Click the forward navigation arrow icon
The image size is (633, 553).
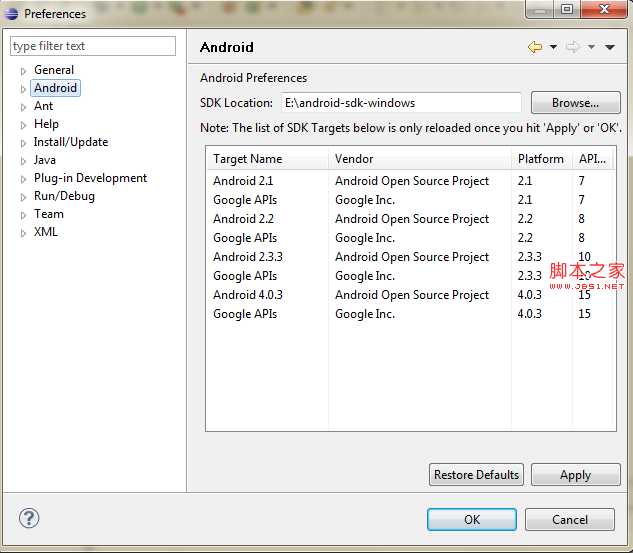[572, 47]
